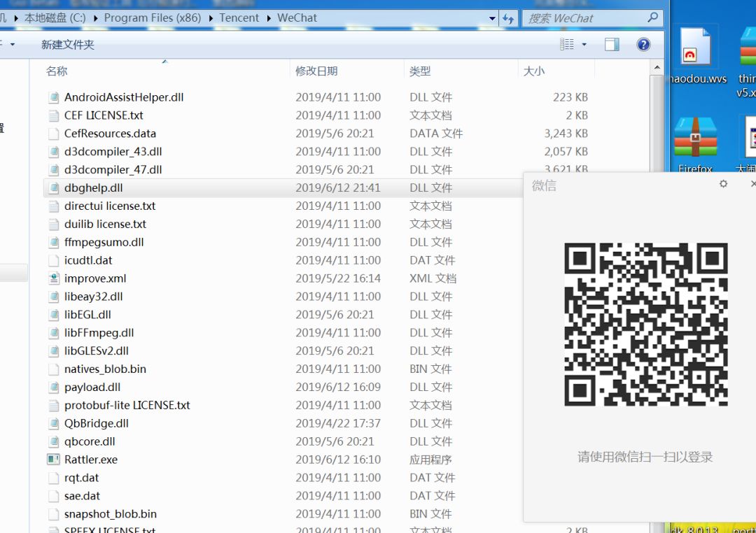Expand the address bar history dropdown

[x=493, y=19]
